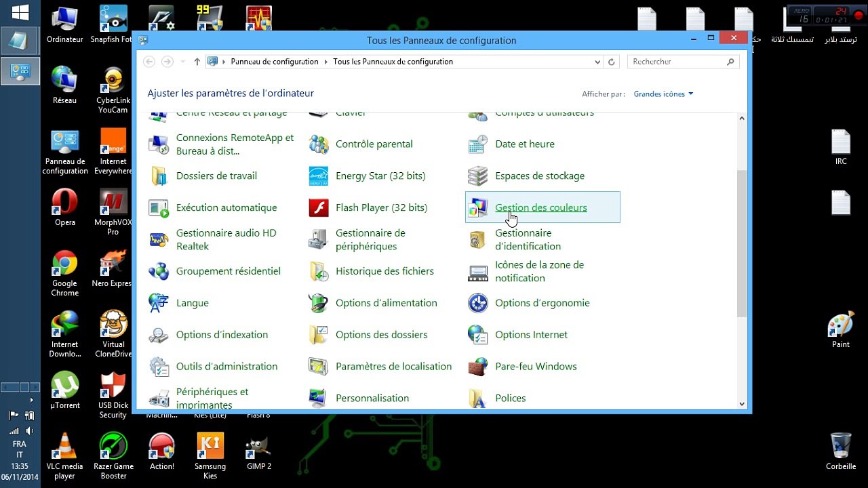The width and height of the screenshot is (868, 488).
Task: Select the Opera desktop shortcut
Action: click(x=65, y=208)
